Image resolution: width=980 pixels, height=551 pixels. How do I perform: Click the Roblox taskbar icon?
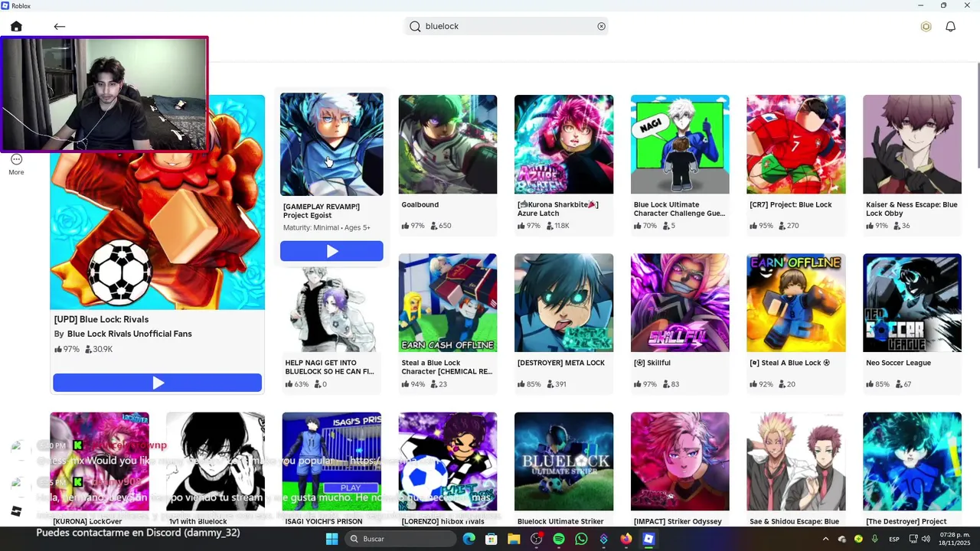648,539
